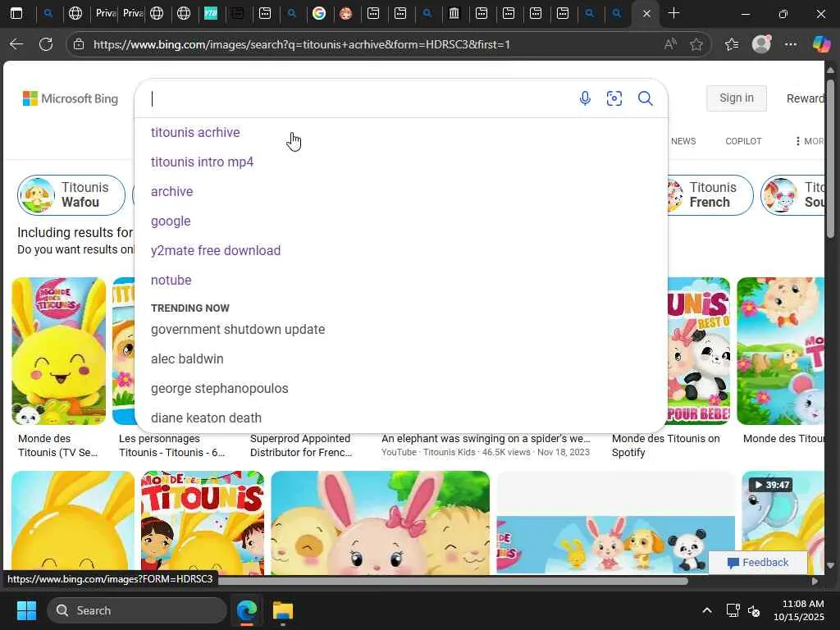Select suggestion 'notube'

[x=171, y=280]
